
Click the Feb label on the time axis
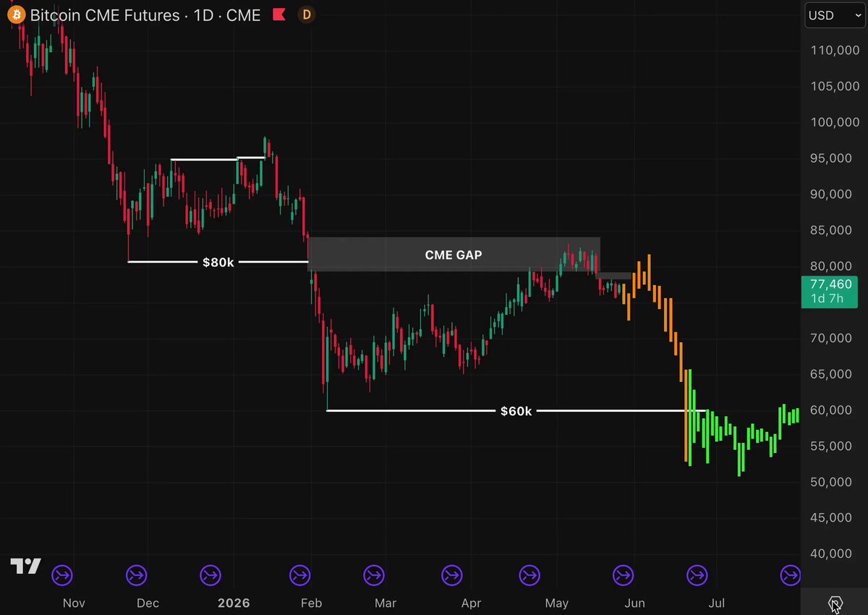click(x=311, y=603)
